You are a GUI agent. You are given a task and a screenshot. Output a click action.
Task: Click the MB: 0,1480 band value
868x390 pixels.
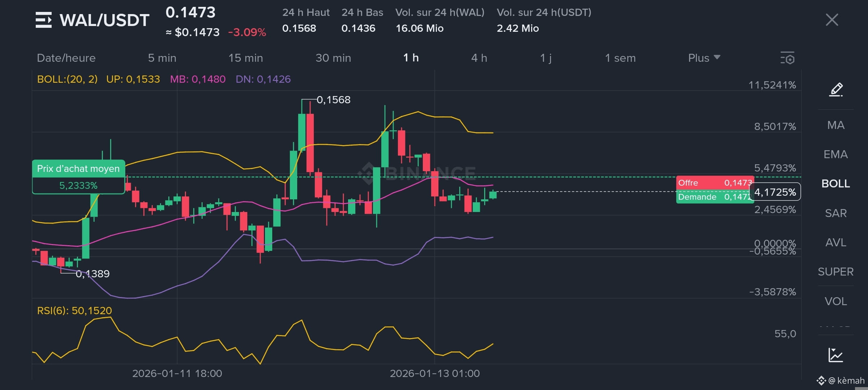(x=198, y=79)
